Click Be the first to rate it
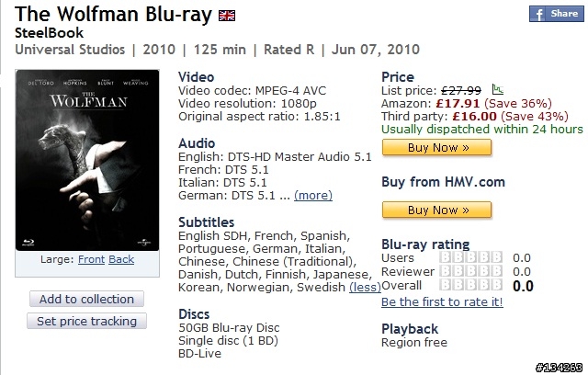This screenshot has height=375, width=588. (442, 301)
